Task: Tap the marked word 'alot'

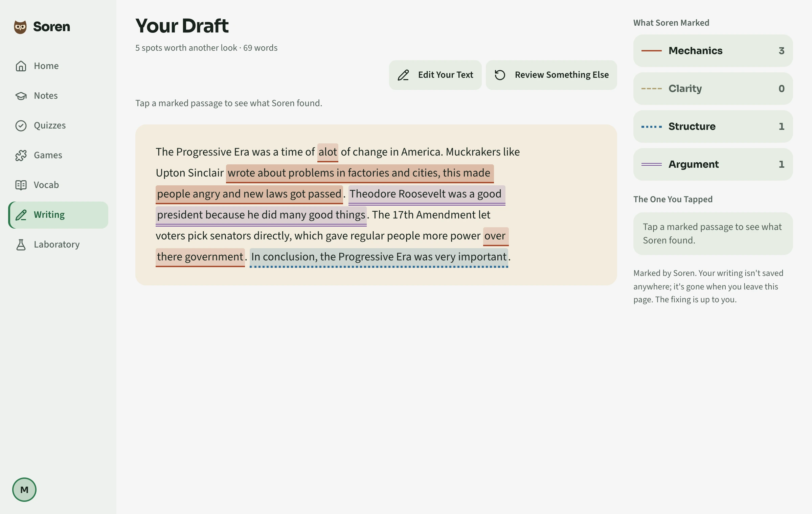Action: coord(328,152)
